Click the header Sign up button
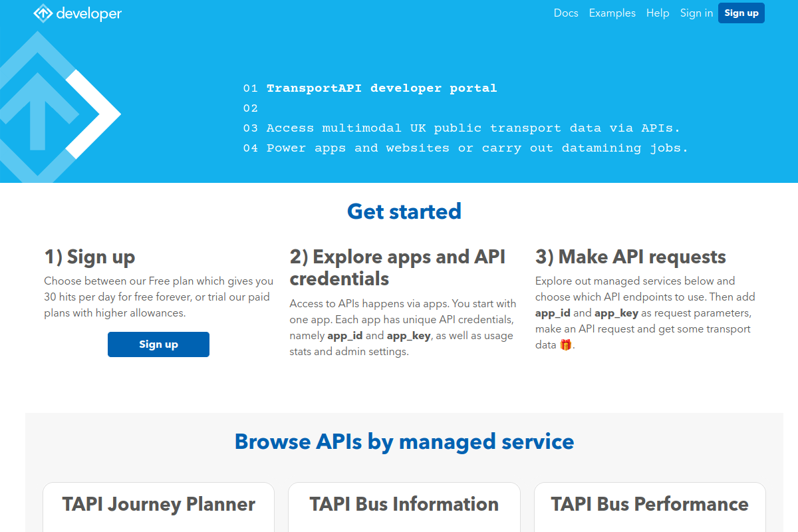798x532 pixels. pyautogui.click(x=741, y=13)
